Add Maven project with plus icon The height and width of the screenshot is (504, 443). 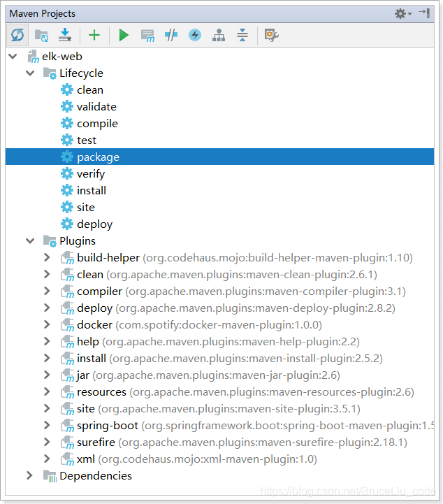94,35
